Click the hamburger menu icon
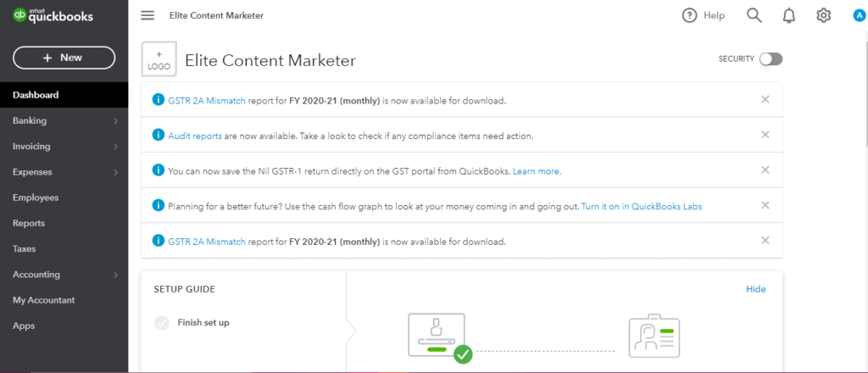The image size is (868, 373). (147, 15)
